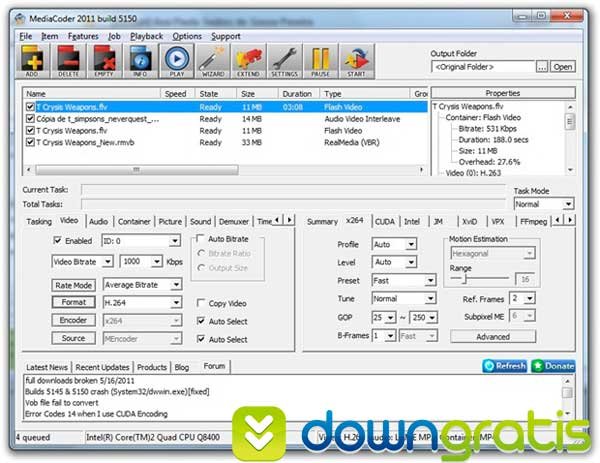Expand the Task Mode Normal dropdown
The image size is (600, 463).
[x=543, y=204]
